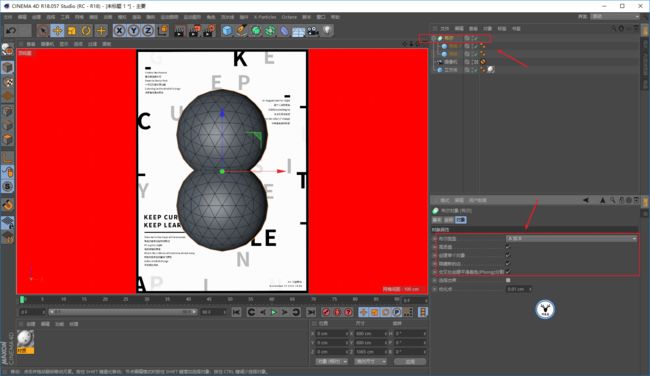The height and width of the screenshot is (376, 650).
Task: Select the Move tool icon
Action: click(57, 31)
